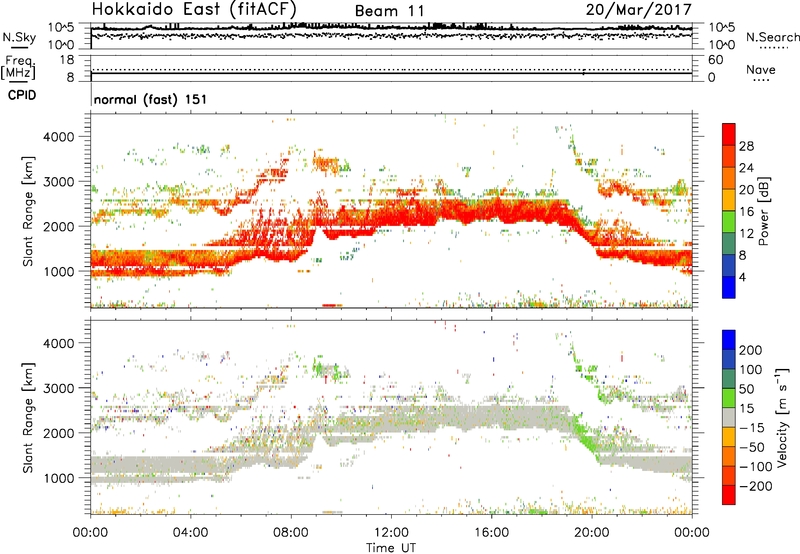Click the 'Beam 11' label

tap(390, 11)
